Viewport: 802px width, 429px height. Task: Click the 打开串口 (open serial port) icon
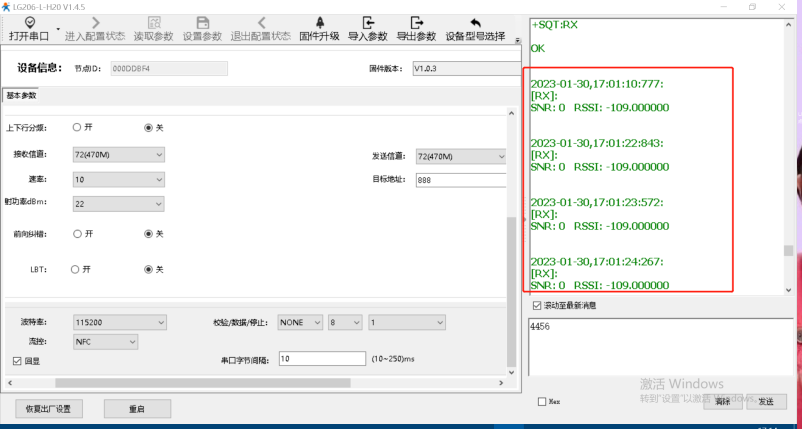tap(29, 22)
